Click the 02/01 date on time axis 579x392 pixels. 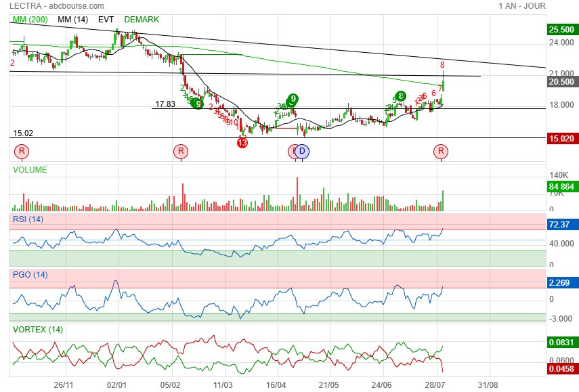[x=116, y=385]
